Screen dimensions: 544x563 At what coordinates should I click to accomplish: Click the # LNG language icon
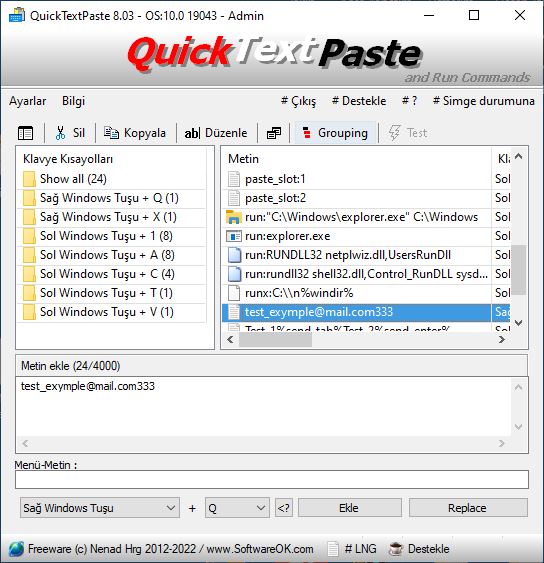(333, 549)
